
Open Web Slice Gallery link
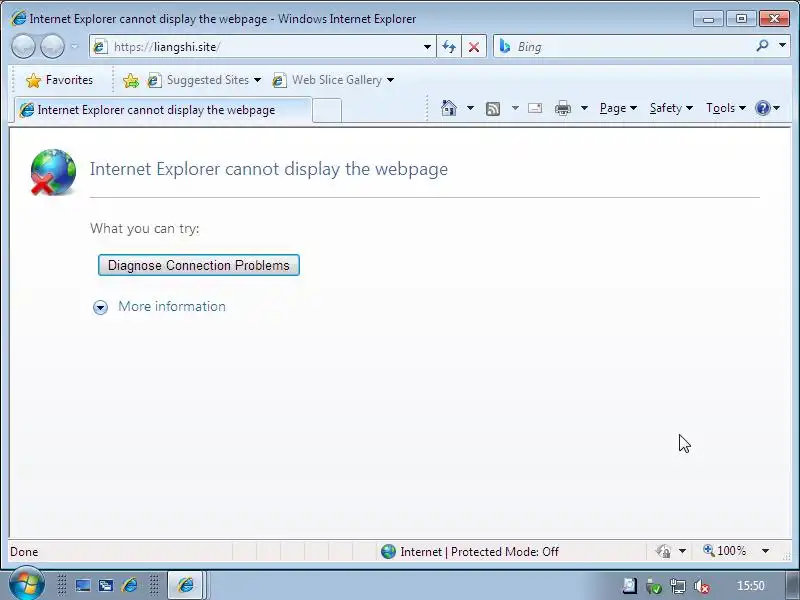pos(328,80)
